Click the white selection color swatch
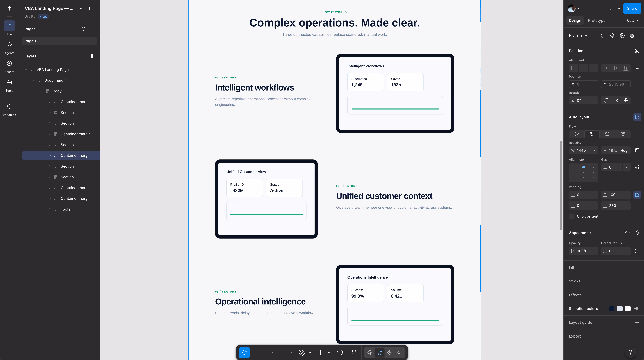 tap(628, 309)
